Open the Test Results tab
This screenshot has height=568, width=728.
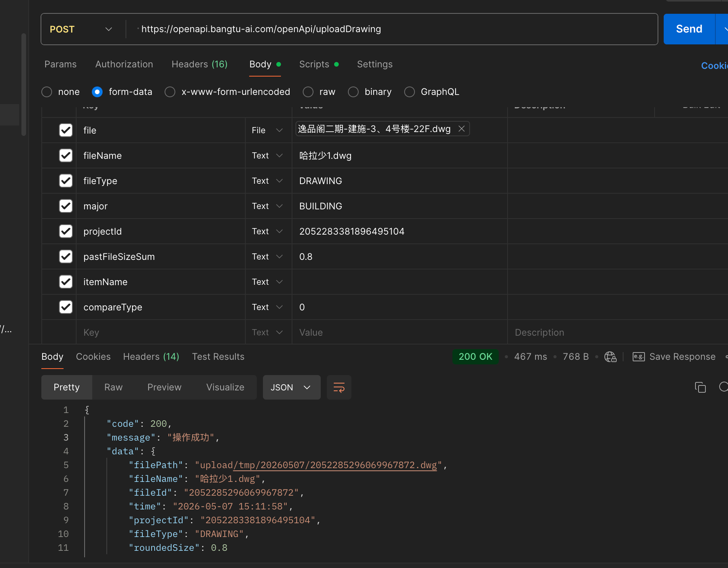218,357
